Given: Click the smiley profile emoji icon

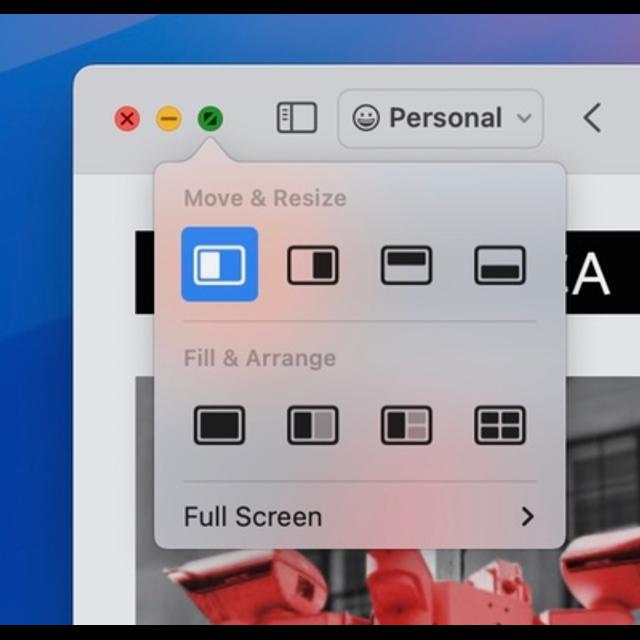Looking at the screenshot, I should click(x=366, y=118).
